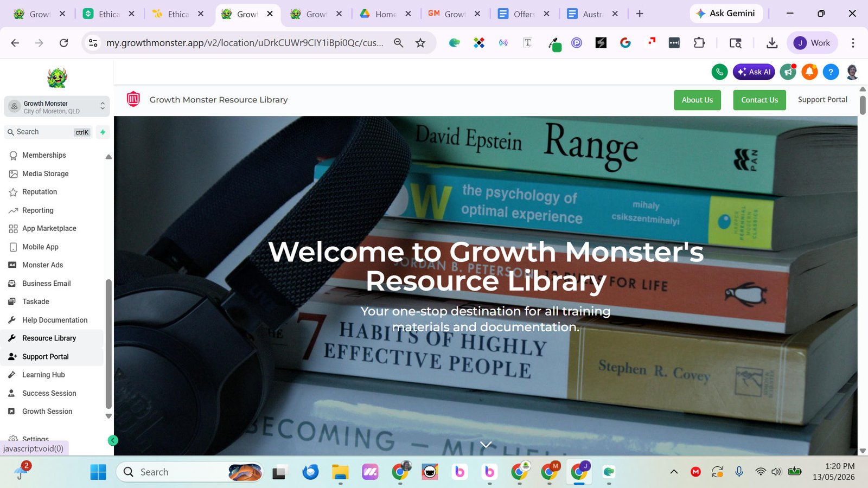Open the Chrome extensions puzzle icon

699,43
